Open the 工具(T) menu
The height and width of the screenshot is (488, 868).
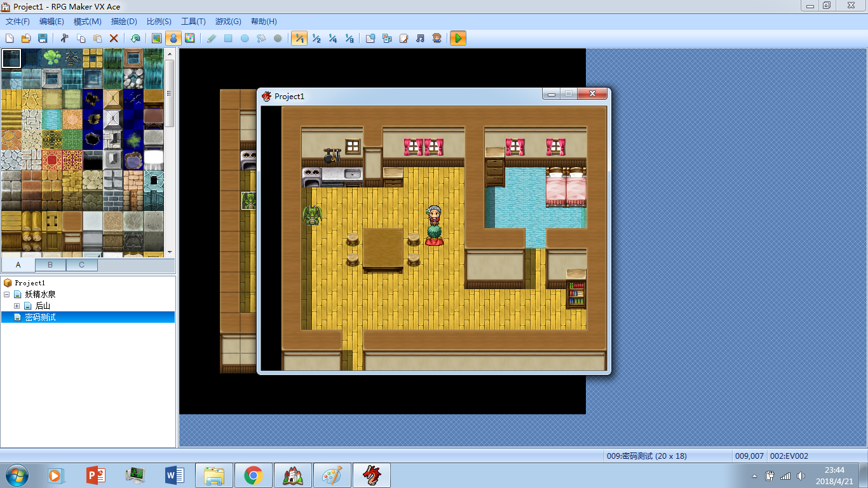tap(193, 22)
